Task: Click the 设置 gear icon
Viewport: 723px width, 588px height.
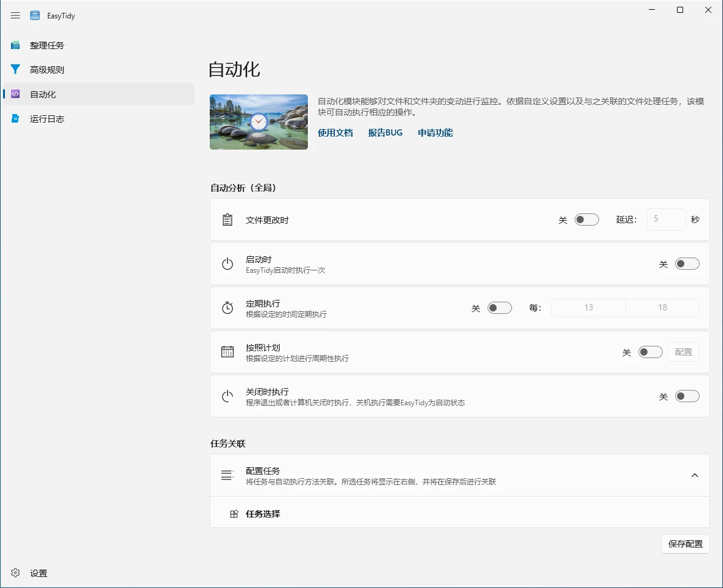Action: click(x=15, y=573)
